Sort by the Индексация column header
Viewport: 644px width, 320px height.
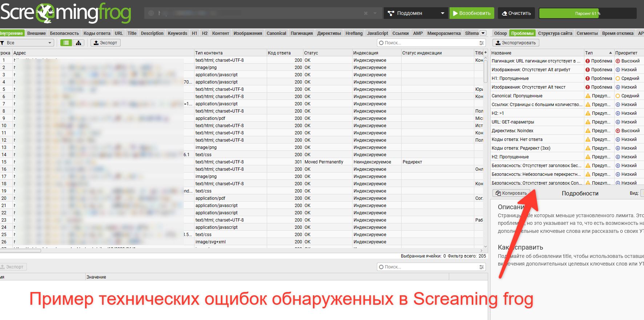click(377, 53)
